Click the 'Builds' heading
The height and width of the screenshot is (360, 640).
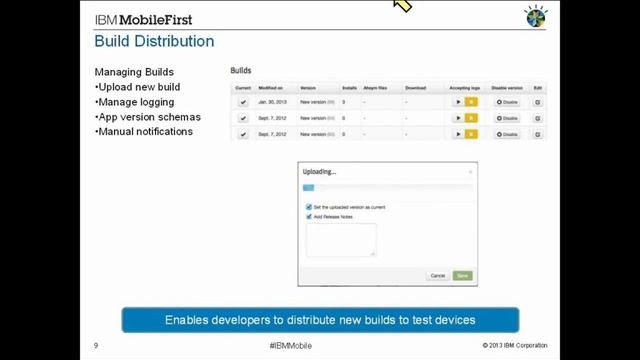241,71
